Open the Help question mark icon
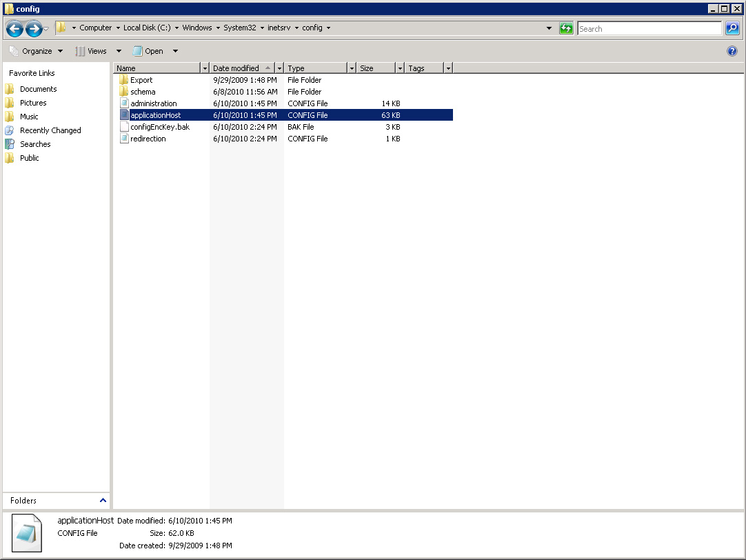Screen dimensions: 746x560 coord(732,51)
